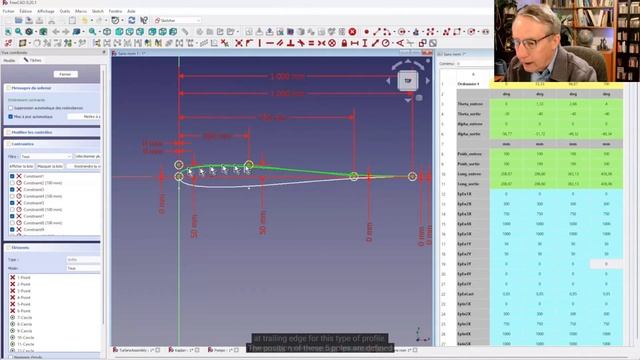Apply the horizontal constraint icon
Image resolution: width=640 pixels, height=360 pixels.
(x=269, y=43)
